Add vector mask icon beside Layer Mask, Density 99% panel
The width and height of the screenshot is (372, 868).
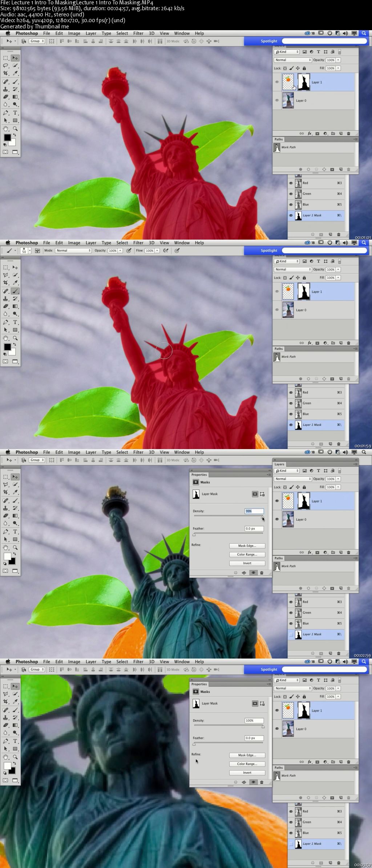coord(262,494)
